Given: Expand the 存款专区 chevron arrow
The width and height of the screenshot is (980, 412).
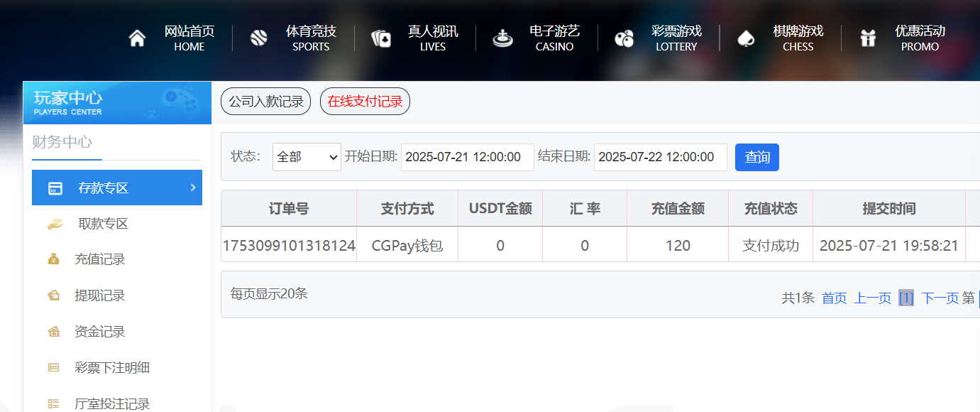Looking at the screenshot, I should [192, 188].
